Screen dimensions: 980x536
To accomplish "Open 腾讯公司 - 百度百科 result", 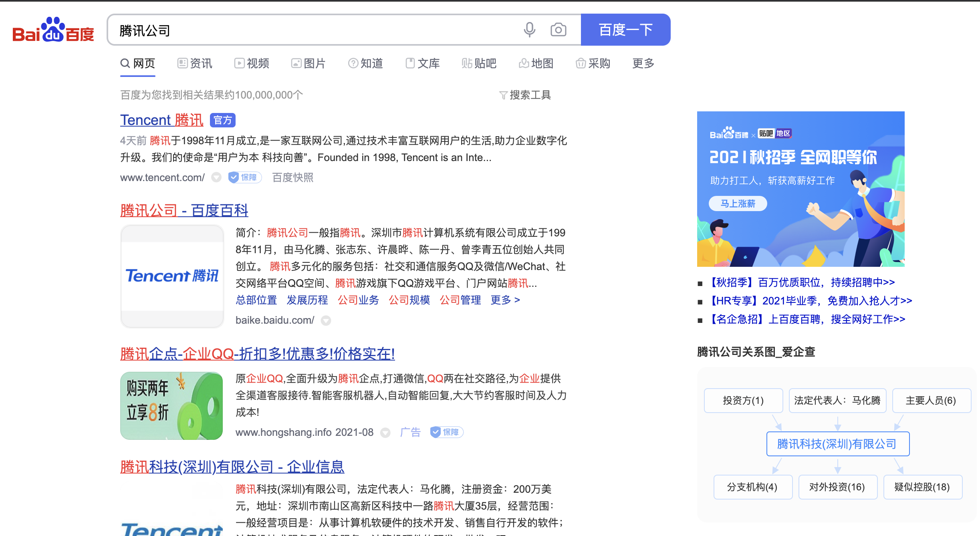I will 184,210.
